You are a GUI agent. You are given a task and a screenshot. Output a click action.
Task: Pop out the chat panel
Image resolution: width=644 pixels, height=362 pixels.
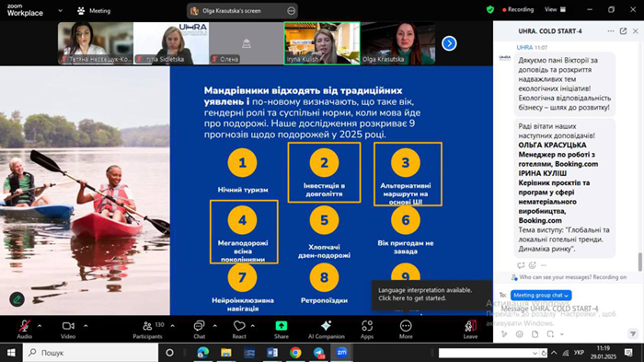(x=623, y=30)
